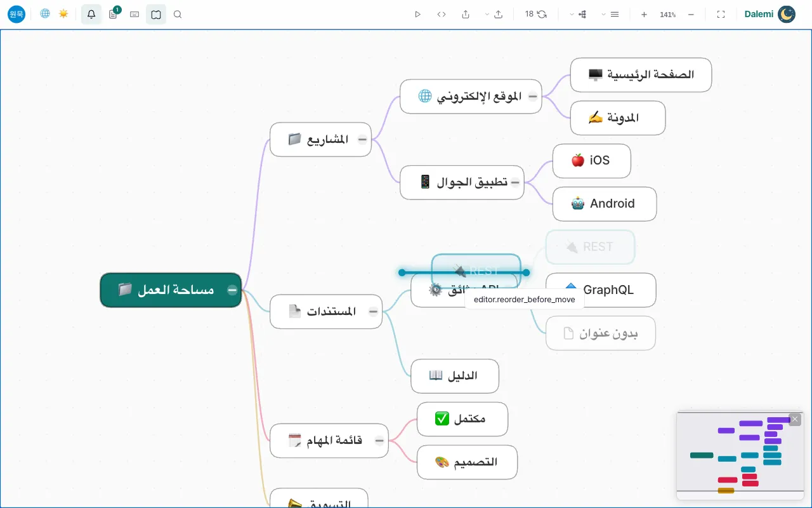Close the minimap panel
Screen dimensions: 812x508
(x=795, y=420)
